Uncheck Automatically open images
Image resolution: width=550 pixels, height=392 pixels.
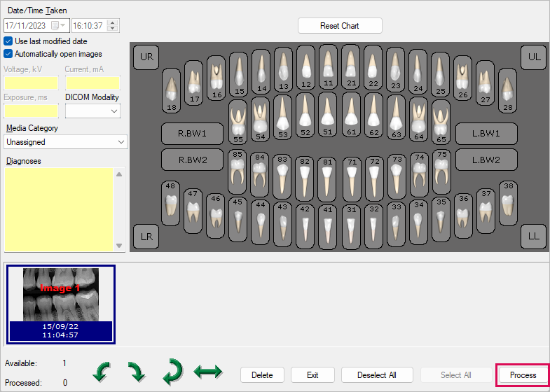[8, 54]
